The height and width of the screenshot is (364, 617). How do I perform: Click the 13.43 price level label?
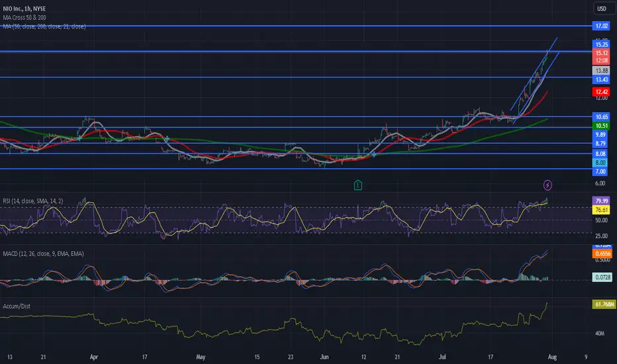point(602,79)
